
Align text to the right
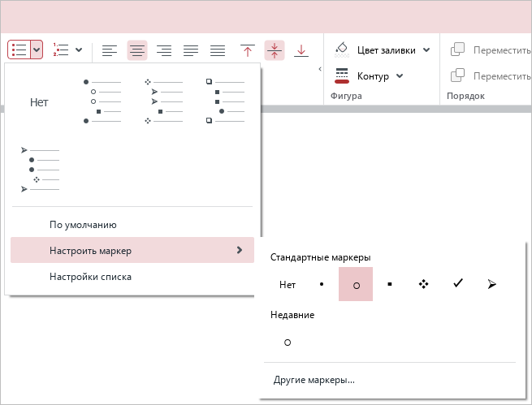click(x=164, y=50)
